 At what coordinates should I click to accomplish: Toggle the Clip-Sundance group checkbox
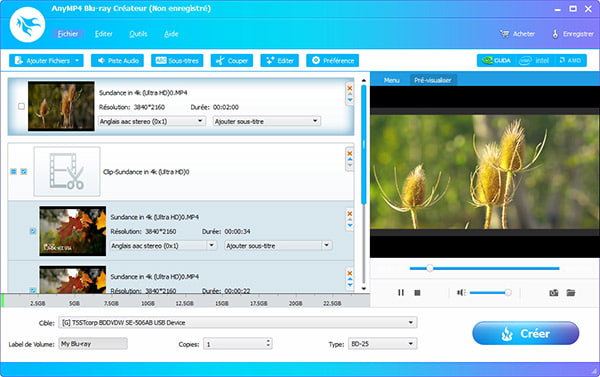[24, 171]
